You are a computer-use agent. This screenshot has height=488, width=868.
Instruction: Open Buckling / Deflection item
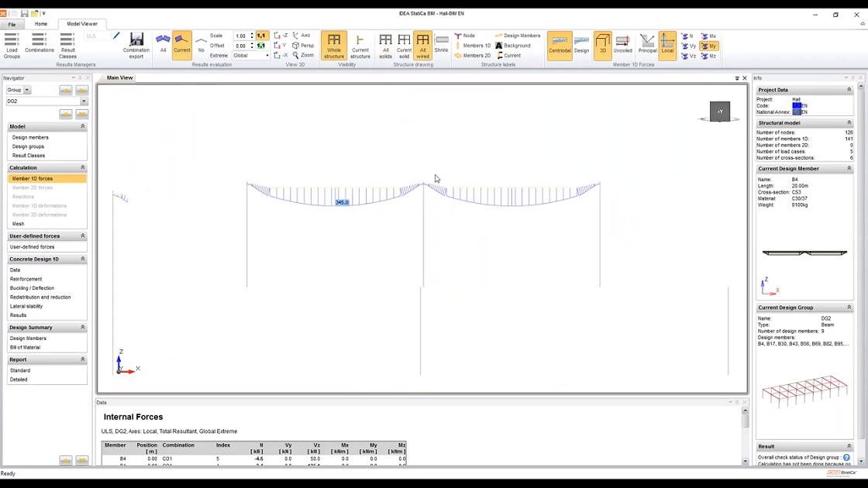(32, 287)
